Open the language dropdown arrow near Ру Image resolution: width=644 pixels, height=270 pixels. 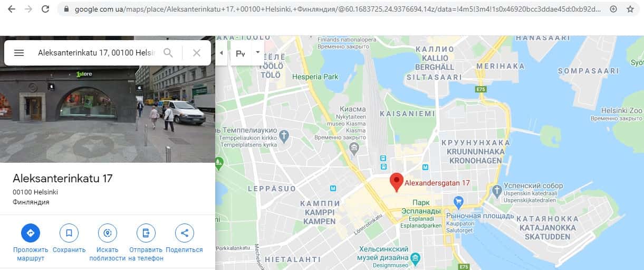pos(258,52)
